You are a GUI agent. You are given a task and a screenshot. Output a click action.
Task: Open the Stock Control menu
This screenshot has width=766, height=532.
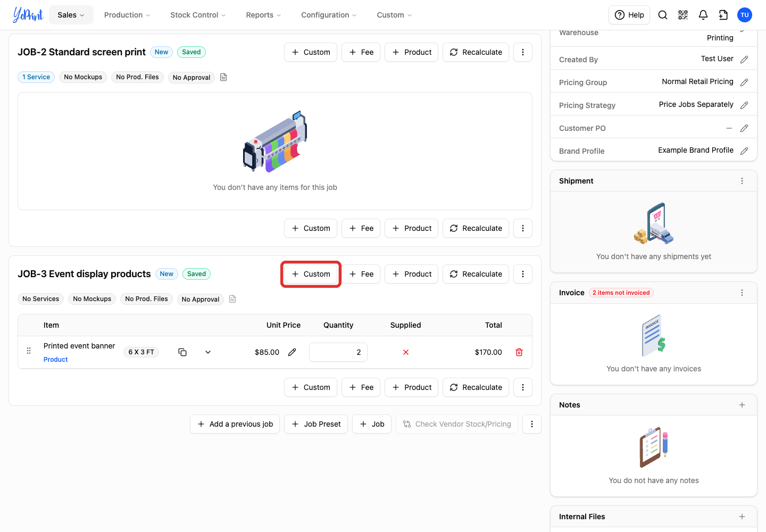198,15
